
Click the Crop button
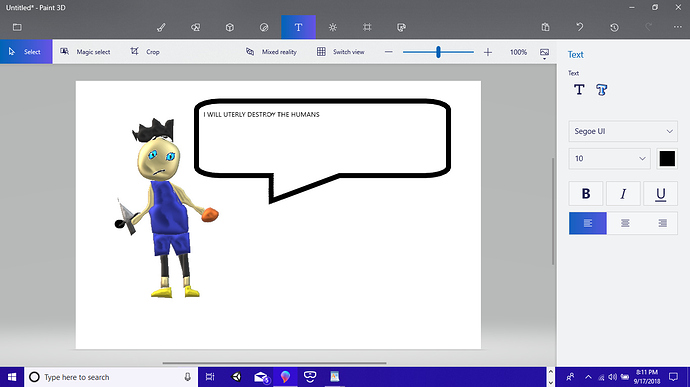pos(145,52)
